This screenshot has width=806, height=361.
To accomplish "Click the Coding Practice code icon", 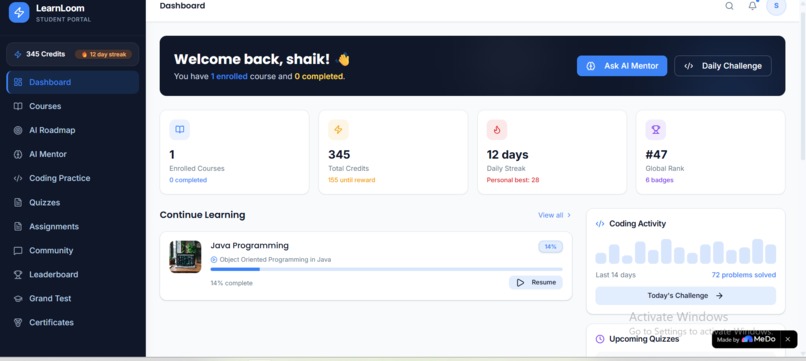I will pyautogui.click(x=18, y=178).
